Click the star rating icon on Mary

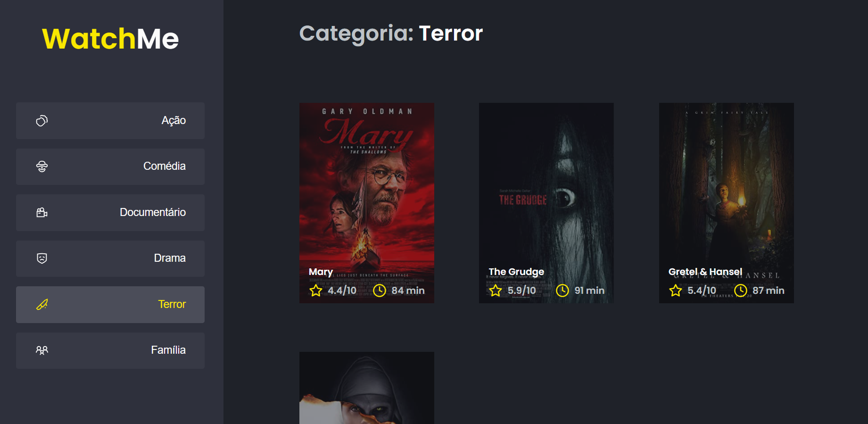316,291
